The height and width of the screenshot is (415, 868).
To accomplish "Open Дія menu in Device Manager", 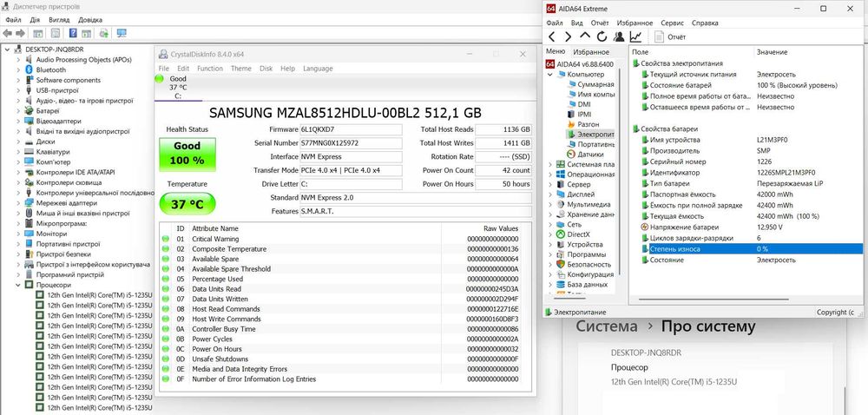I will click(x=35, y=19).
